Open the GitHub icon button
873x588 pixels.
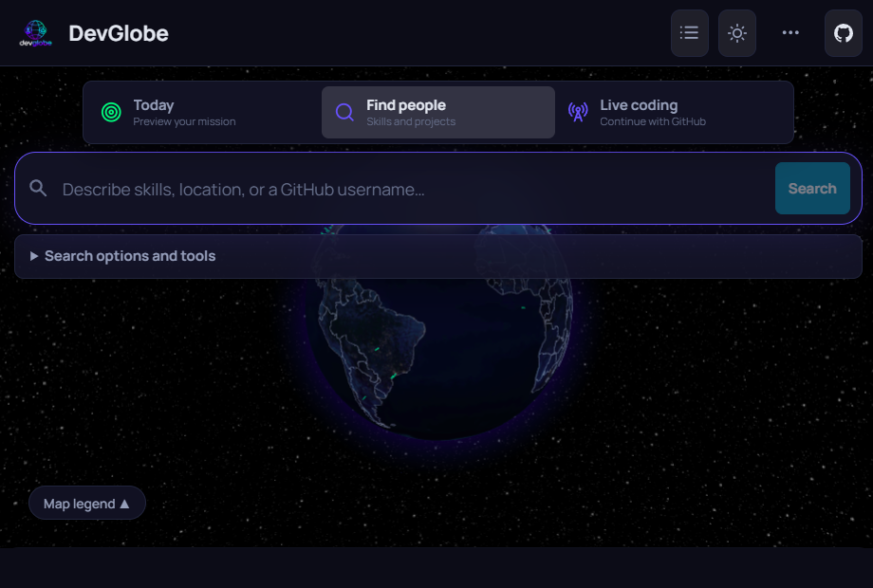(843, 33)
